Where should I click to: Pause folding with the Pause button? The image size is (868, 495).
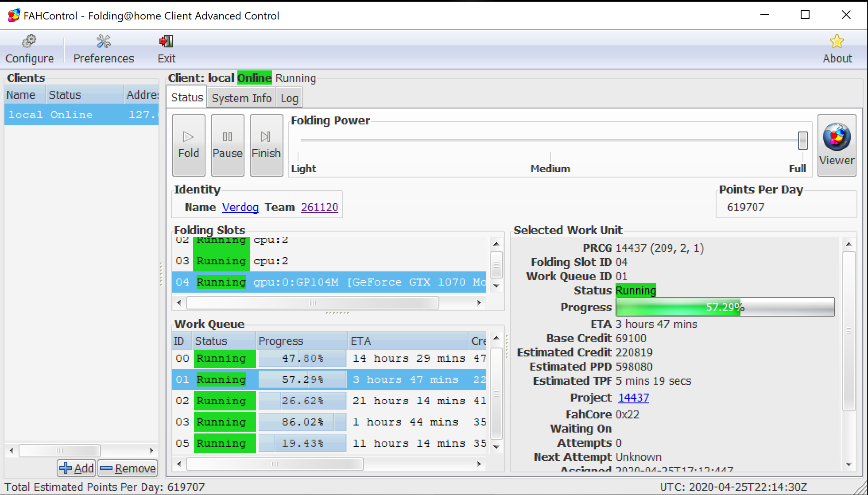click(228, 145)
